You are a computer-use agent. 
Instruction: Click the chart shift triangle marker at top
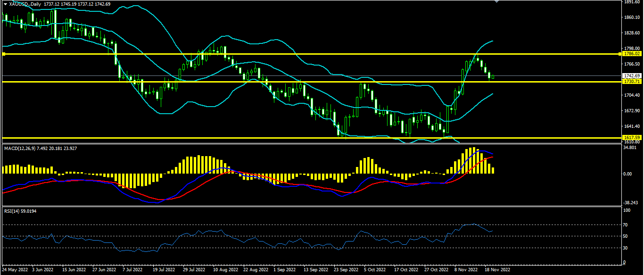pyautogui.click(x=495, y=1)
